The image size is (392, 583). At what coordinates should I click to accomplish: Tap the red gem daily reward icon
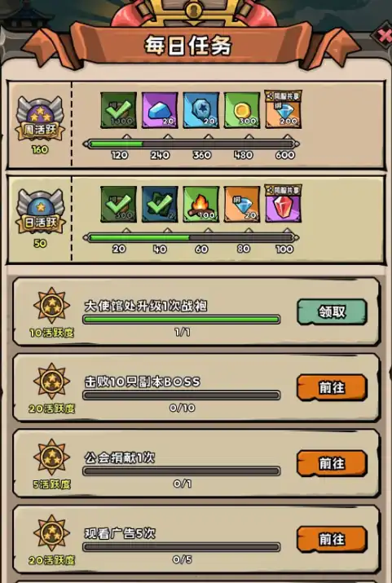click(283, 204)
